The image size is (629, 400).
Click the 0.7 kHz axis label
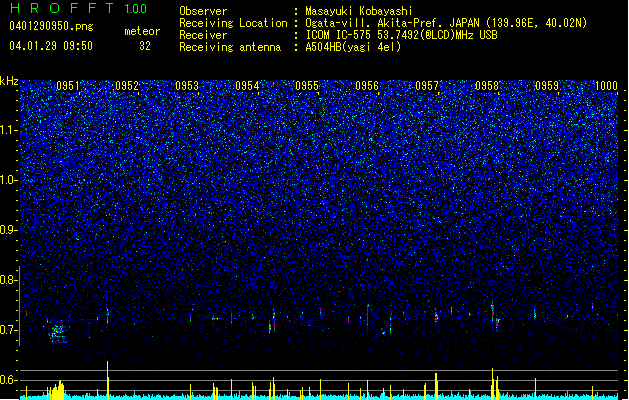click(x=9, y=330)
